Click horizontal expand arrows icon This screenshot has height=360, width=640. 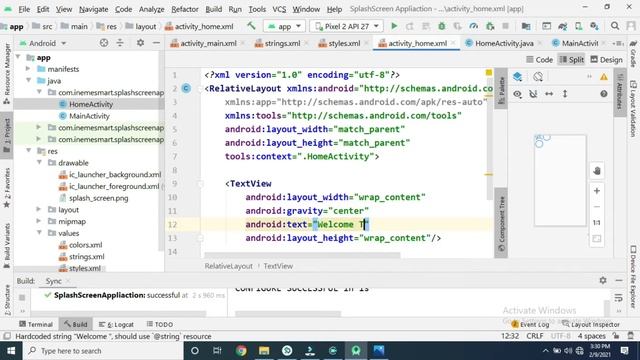[x=549, y=94]
